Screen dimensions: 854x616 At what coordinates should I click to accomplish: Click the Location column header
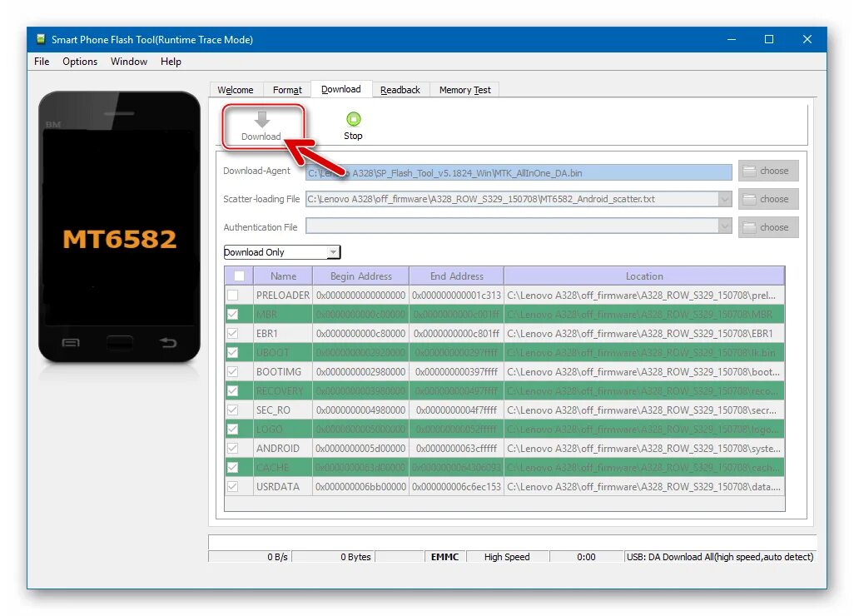pyautogui.click(x=644, y=276)
